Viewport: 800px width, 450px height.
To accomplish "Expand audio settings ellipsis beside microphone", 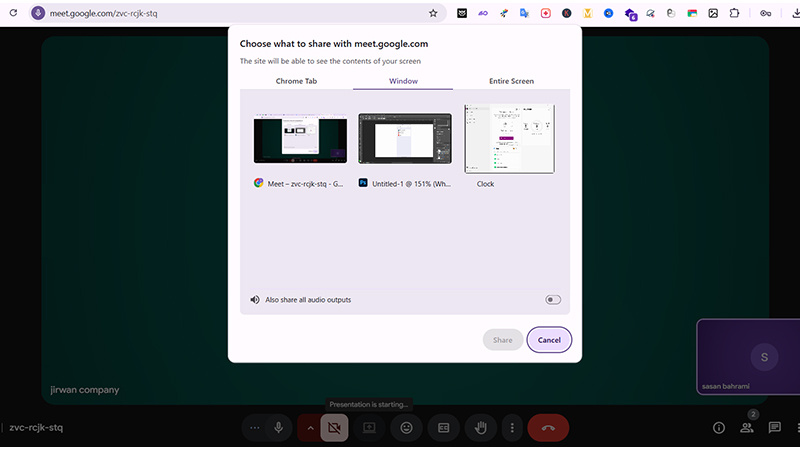I will [x=255, y=428].
